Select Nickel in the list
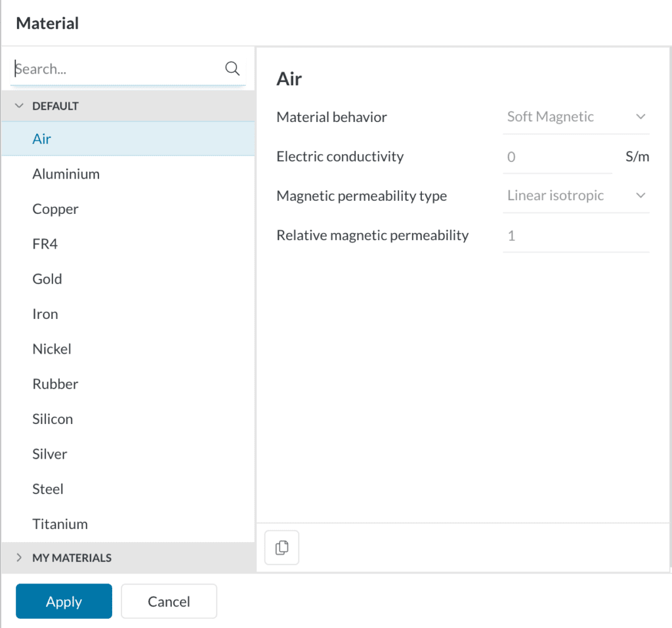Viewport: 672px width, 628px height. point(52,349)
